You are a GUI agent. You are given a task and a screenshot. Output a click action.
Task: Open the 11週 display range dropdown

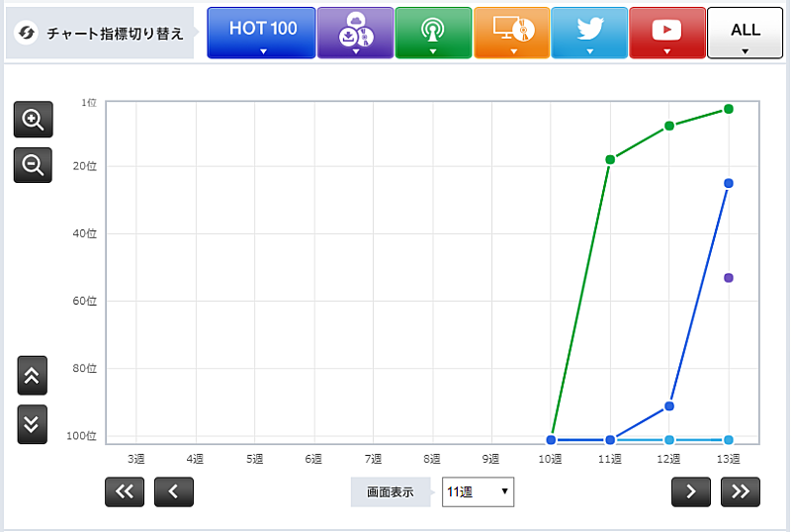pyautogui.click(x=478, y=491)
